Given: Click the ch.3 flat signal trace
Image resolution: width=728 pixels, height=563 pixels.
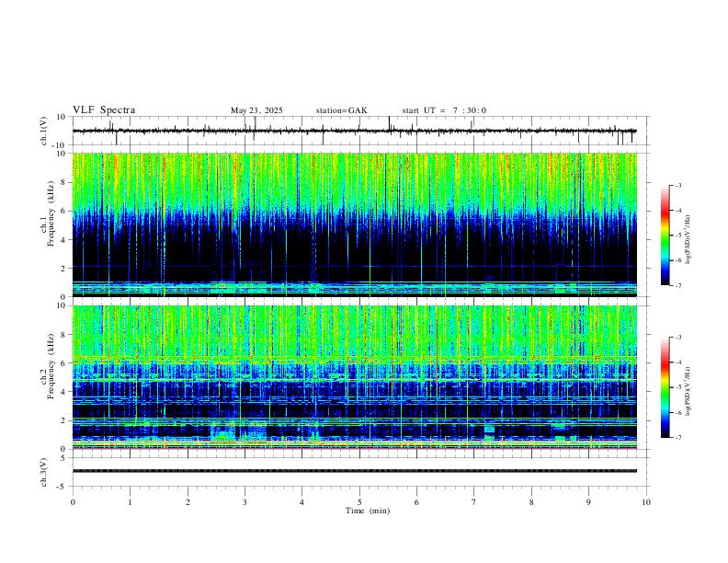Looking at the screenshot, I should coord(355,471).
